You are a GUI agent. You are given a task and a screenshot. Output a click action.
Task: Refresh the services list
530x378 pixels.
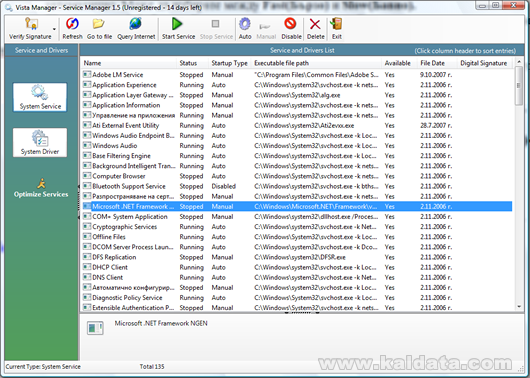(x=72, y=28)
